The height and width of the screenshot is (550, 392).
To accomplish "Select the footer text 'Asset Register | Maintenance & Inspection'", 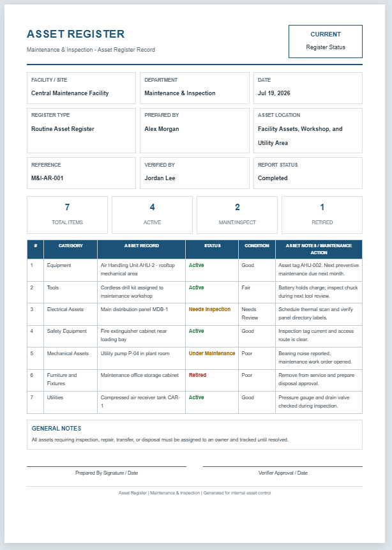I will coord(195,493).
